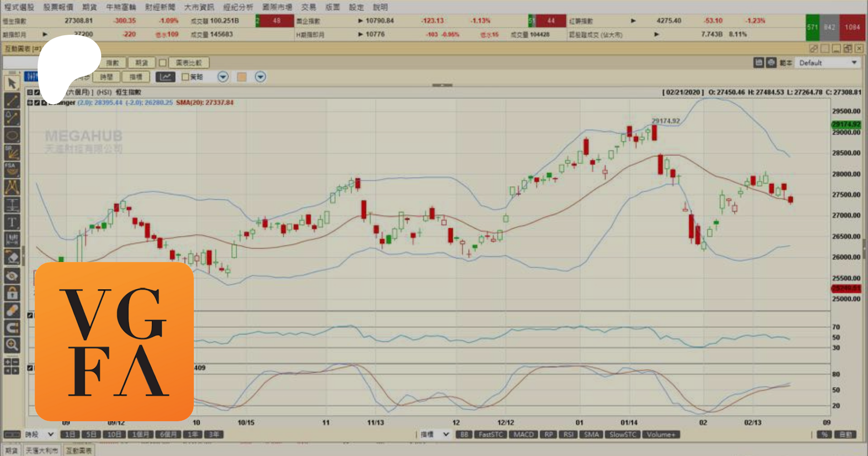This screenshot has height=456, width=868.
Task: Open the 期貨 menu in the menu bar
Action: coord(89,7)
